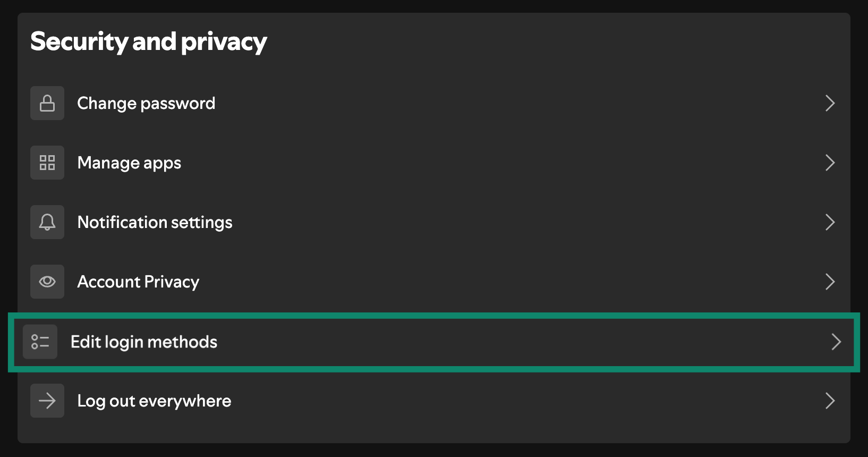Click the bell icon next to Notification settings
Image resolution: width=868 pixels, height=457 pixels.
[x=47, y=222]
